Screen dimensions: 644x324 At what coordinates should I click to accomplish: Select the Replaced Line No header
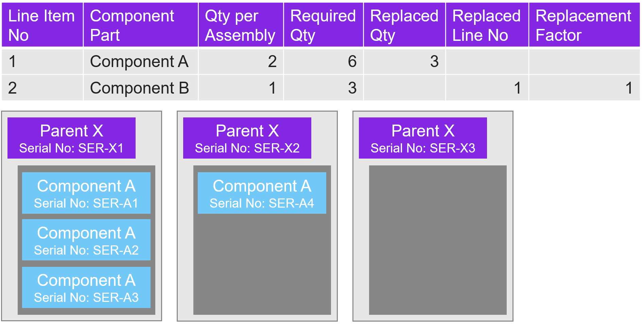487,25
